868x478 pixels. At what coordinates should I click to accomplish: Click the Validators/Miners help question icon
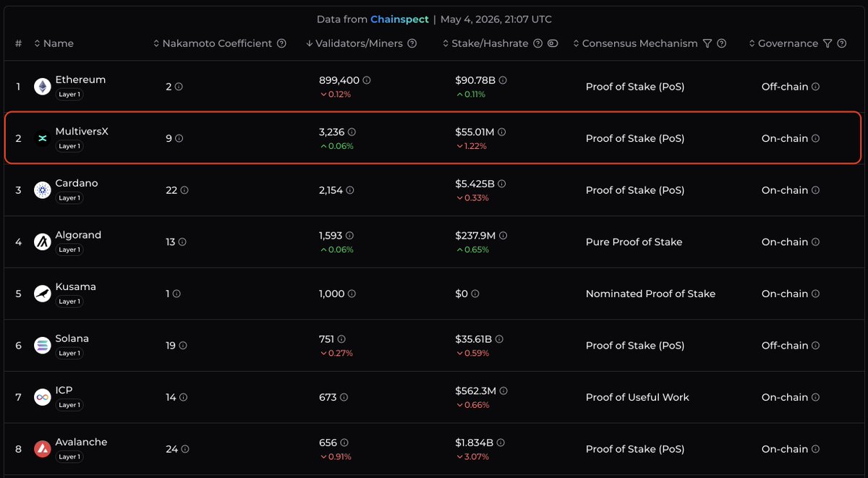click(412, 43)
